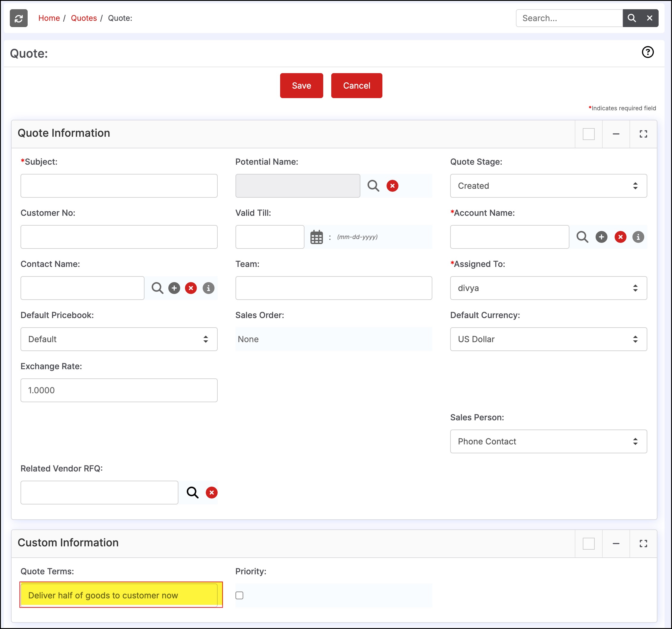The height and width of the screenshot is (629, 672).
Task: Open the Assigned To dropdown showing divya
Action: tap(548, 288)
